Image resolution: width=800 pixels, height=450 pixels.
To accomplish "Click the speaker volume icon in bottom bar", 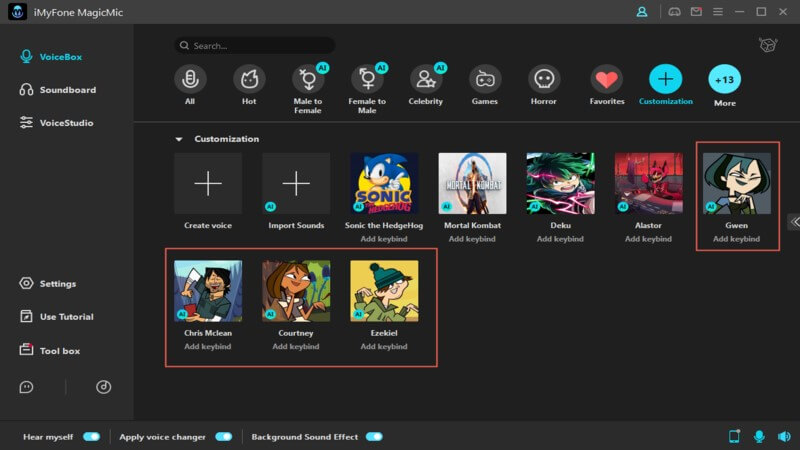I will pos(784,436).
